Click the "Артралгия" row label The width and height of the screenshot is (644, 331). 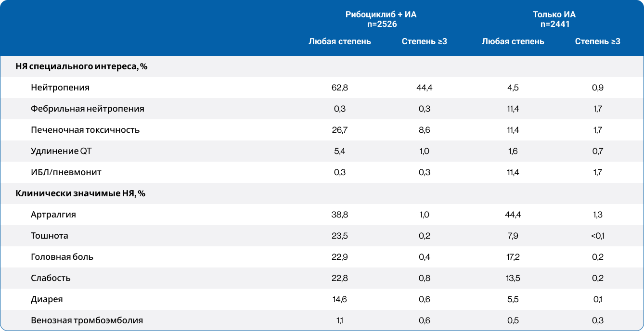[53, 215]
